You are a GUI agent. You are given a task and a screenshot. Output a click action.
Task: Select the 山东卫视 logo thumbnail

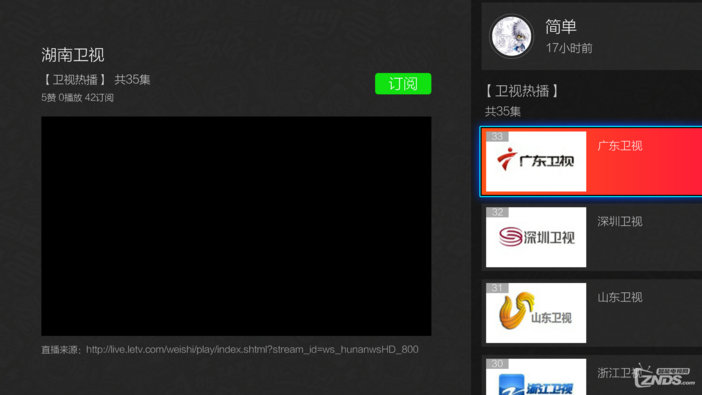[x=536, y=313]
